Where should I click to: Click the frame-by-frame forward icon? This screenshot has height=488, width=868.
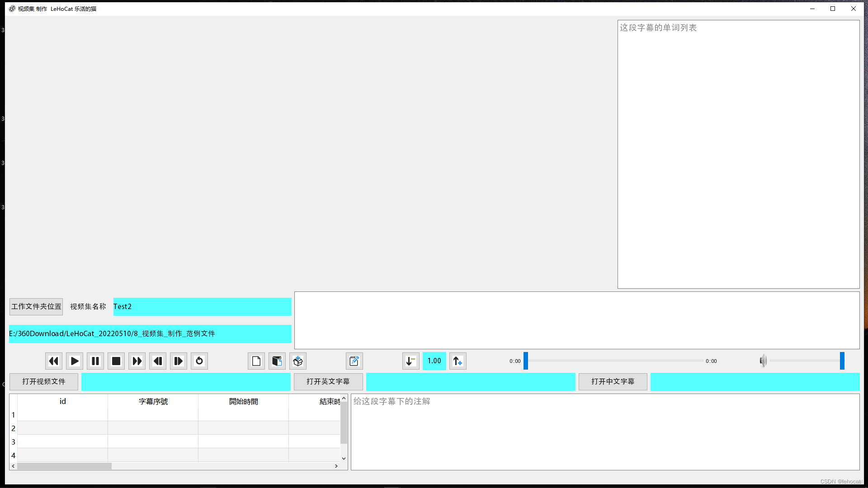(x=178, y=361)
